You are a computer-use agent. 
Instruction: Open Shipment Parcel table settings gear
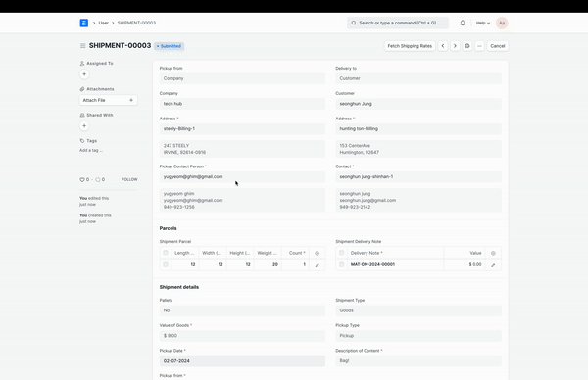(x=318, y=253)
